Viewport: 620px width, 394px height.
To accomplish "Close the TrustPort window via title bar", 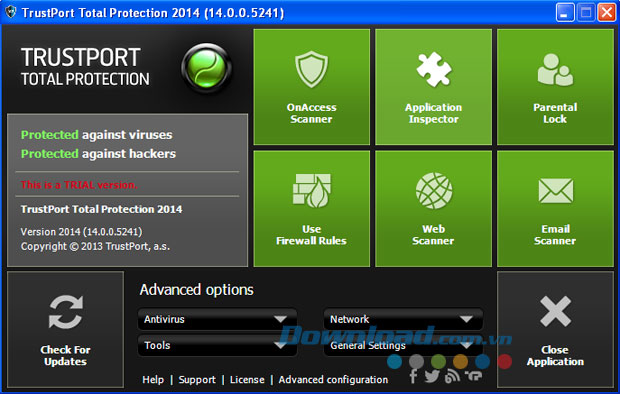I will pos(606,12).
